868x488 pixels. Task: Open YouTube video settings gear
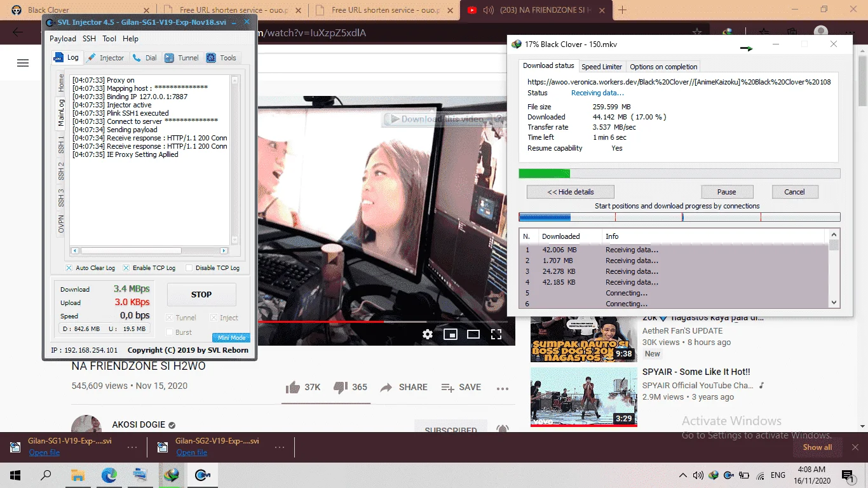coord(428,334)
